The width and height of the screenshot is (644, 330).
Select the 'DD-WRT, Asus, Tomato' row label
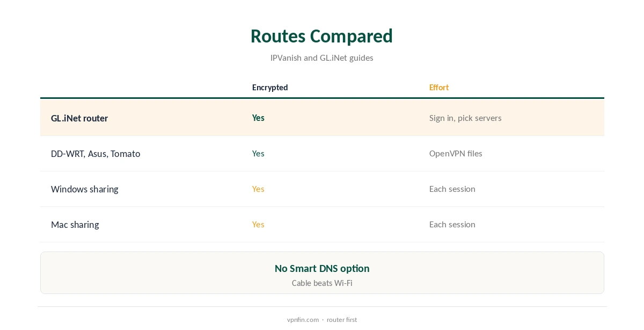[96, 154]
